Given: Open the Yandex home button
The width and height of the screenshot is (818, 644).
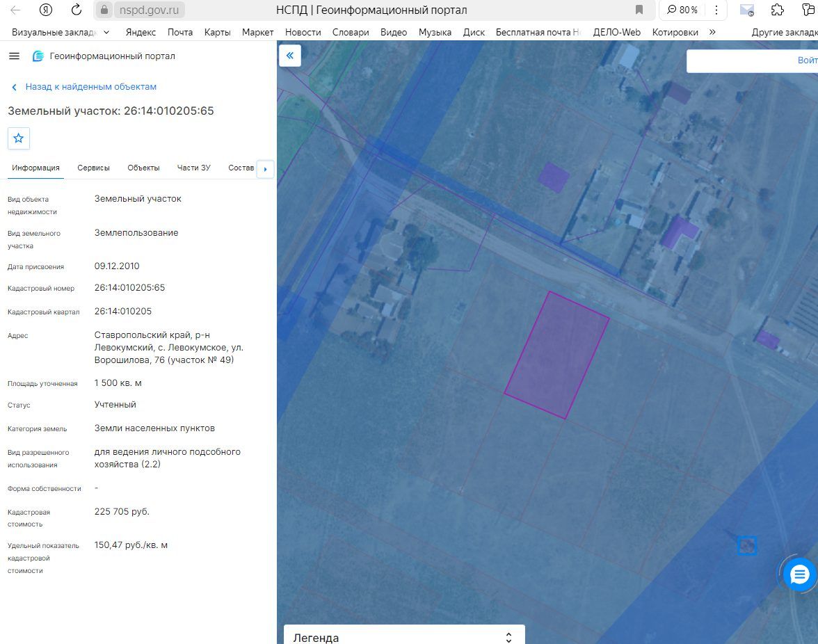Looking at the screenshot, I should pyautogui.click(x=46, y=10).
